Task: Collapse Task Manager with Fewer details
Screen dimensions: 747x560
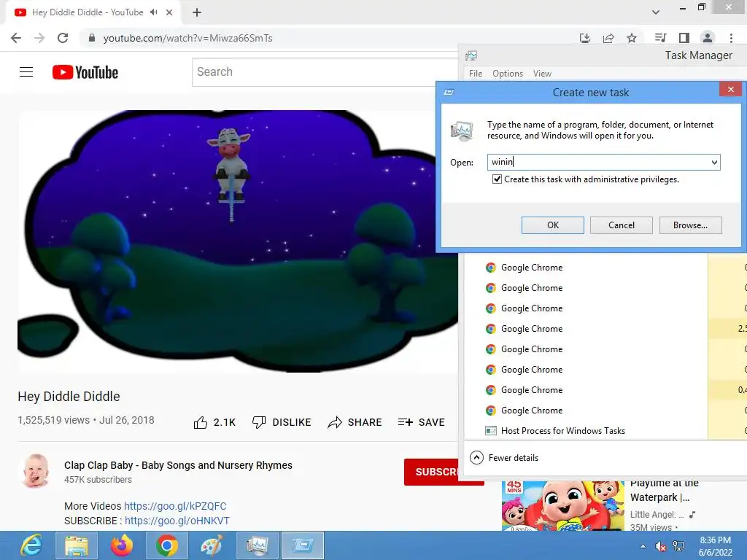Action: tap(504, 458)
